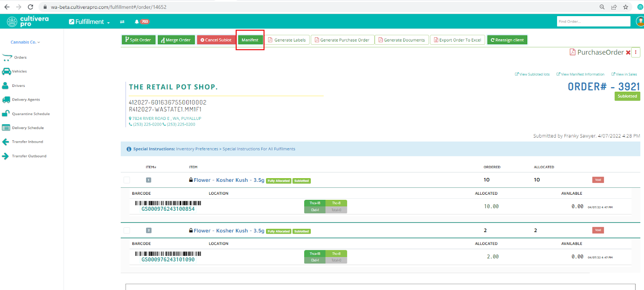Open Delivery Agents in the sidebar

[26, 100]
